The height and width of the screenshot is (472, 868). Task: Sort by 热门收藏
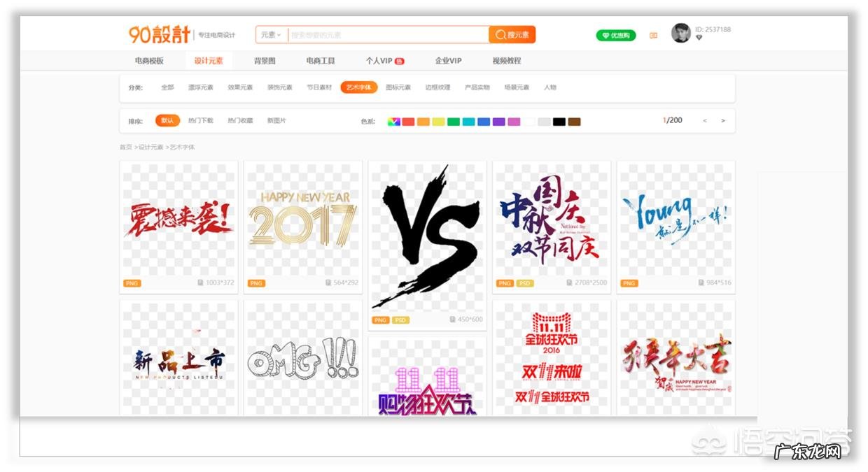(x=240, y=121)
